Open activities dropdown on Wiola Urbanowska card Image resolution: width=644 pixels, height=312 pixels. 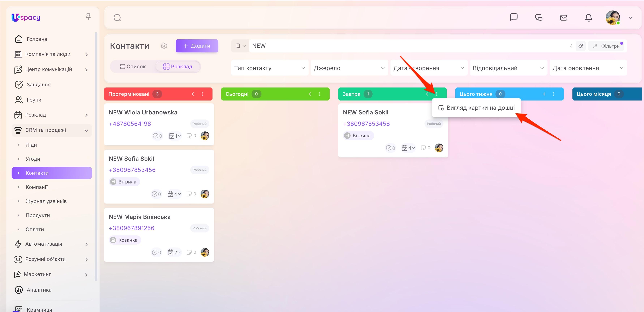click(175, 136)
